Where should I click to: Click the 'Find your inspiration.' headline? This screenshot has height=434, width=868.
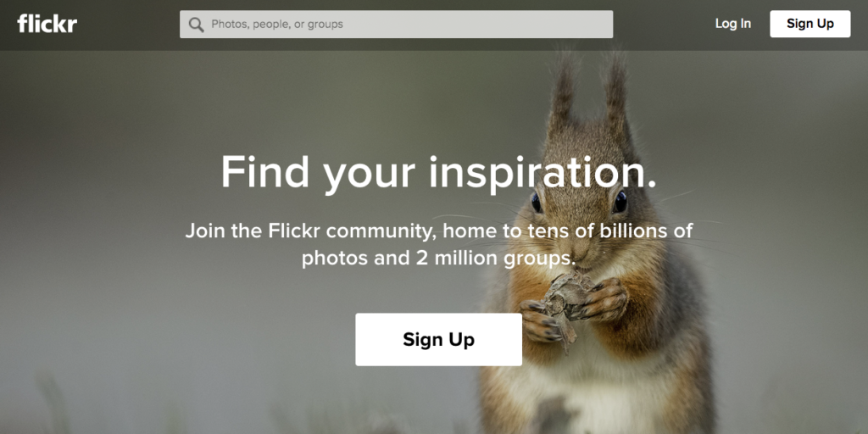click(x=438, y=172)
